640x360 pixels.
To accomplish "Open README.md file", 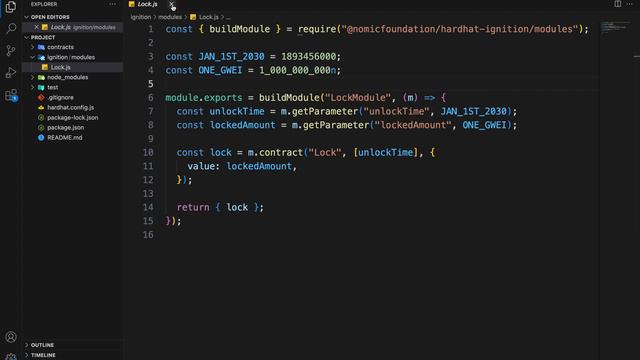I will tap(64, 138).
